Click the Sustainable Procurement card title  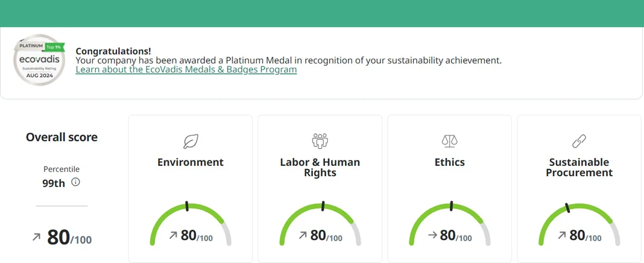click(579, 167)
